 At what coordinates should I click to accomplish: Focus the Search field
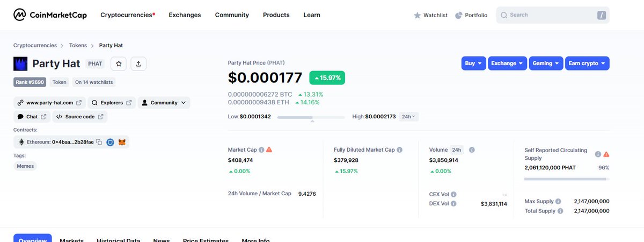(x=553, y=15)
